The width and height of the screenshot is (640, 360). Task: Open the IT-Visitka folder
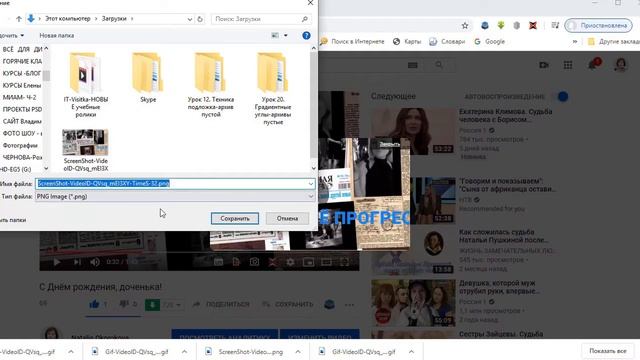point(86,85)
